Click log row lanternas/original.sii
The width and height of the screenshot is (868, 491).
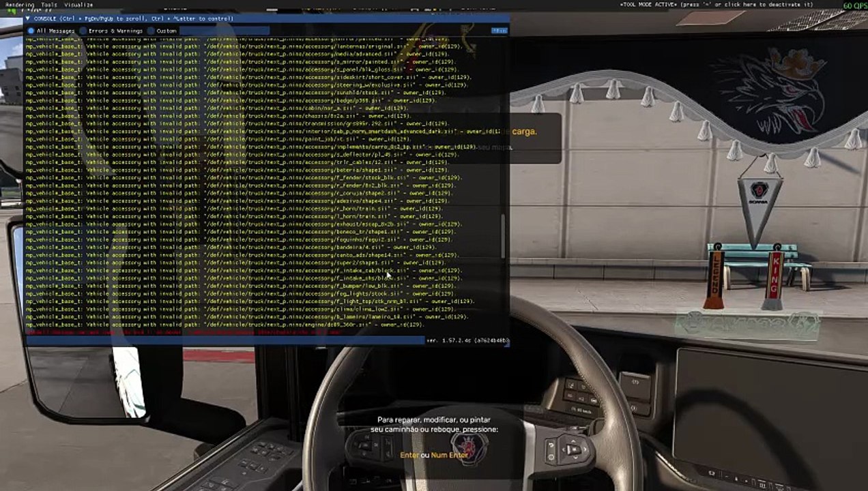pyautogui.click(x=246, y=46)
